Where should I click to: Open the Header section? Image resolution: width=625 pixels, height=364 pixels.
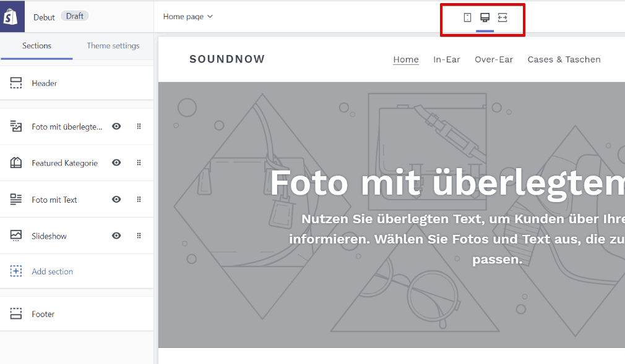click(77, 83)
